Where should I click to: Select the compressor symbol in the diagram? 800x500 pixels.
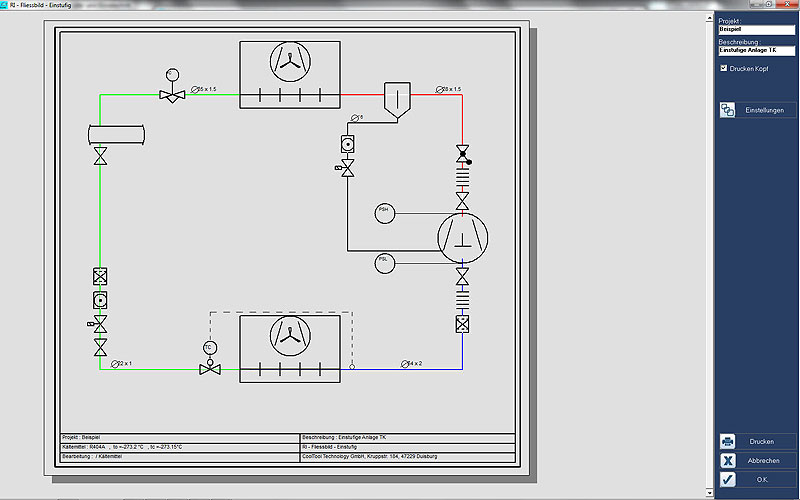point(463,235)
